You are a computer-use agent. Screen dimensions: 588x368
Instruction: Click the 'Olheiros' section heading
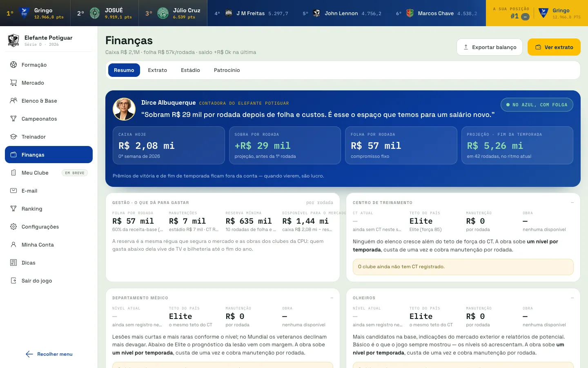364,298
